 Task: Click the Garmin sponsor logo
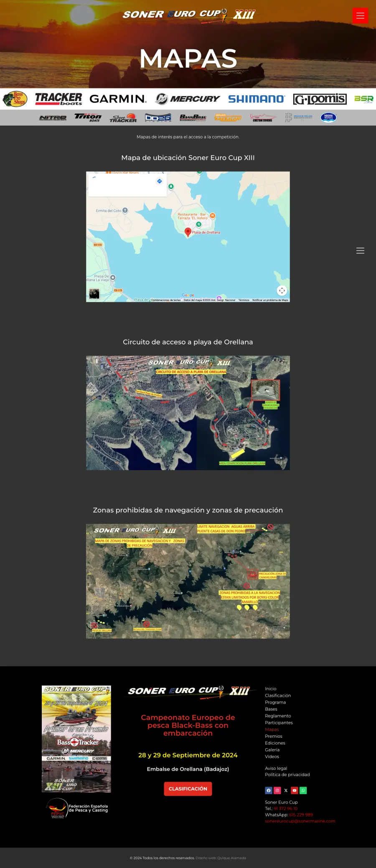tap(118, 99)
